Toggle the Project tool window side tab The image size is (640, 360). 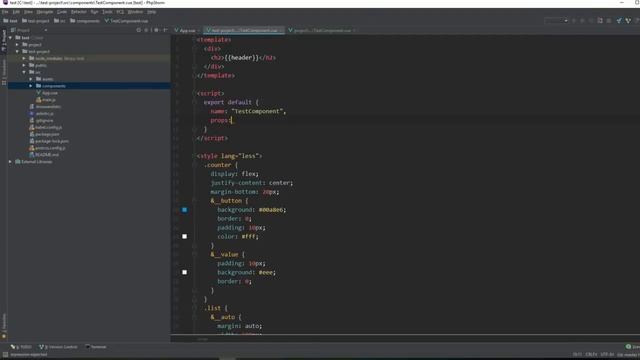pyautogui.click(x=4, y=41)
